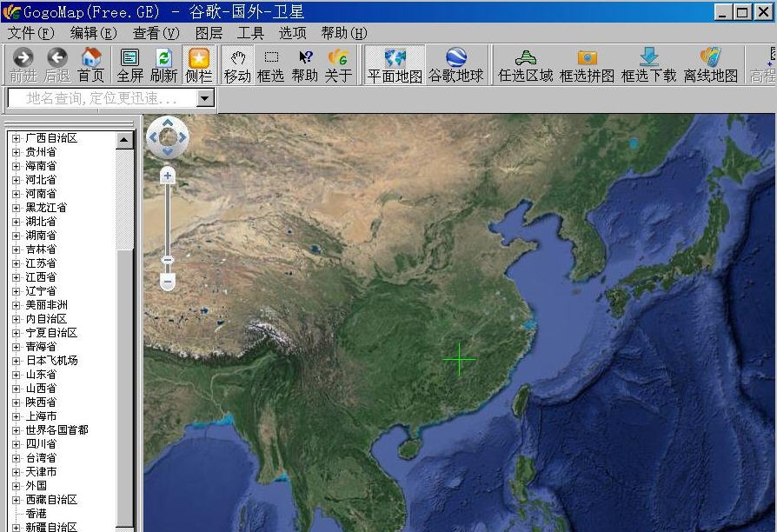
Task: Activate the 框选 box-select tool
Action: [x=271, y=64]
